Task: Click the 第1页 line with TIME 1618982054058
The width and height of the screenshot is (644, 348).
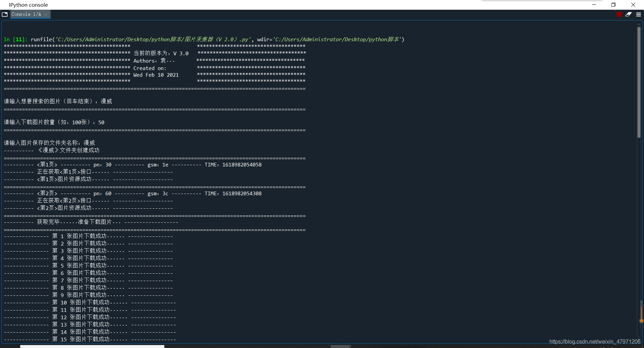Action: pyautogui.click(x=133, y=165)
